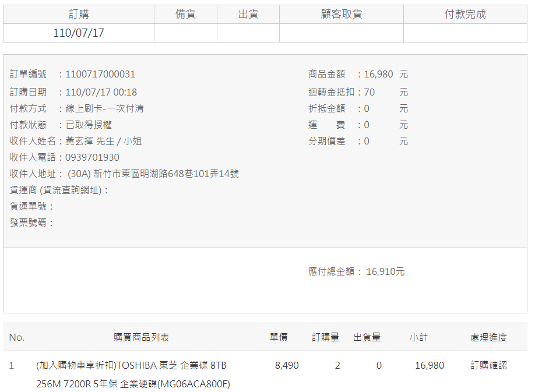
Task: Click the 迴轉金抵扣 value 70
Action: click(x=369, y=92)
